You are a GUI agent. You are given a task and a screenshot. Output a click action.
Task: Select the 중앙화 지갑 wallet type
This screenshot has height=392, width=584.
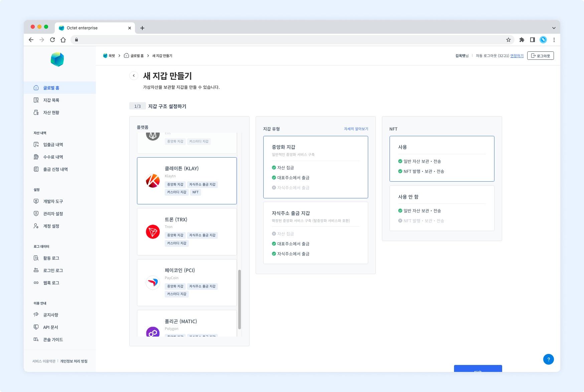point(315,167)
